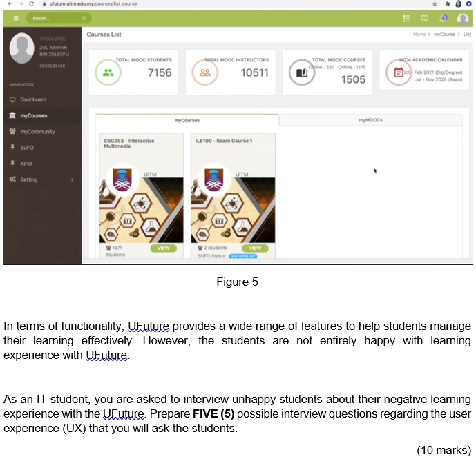Click the myCourse breadcrumb link

point(444,35)
